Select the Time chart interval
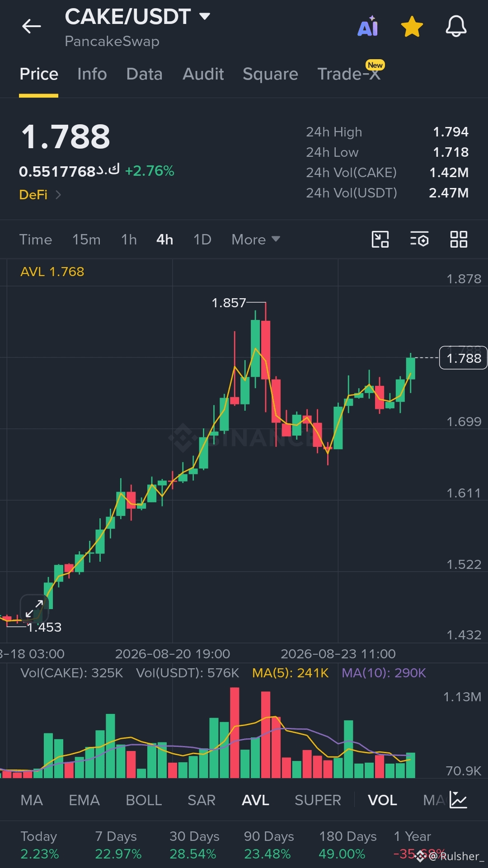The height and width of the screenshot is (868, 488). [x=36, y=239]
